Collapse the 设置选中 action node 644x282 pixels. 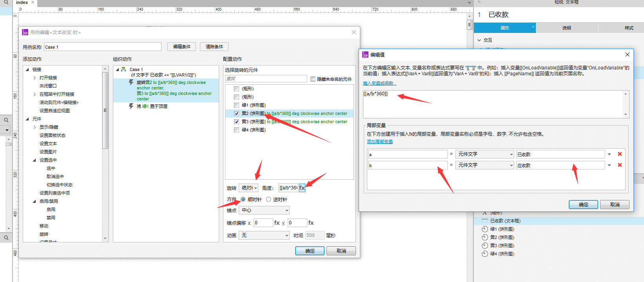pyautogui.click(x=34, y=160)
